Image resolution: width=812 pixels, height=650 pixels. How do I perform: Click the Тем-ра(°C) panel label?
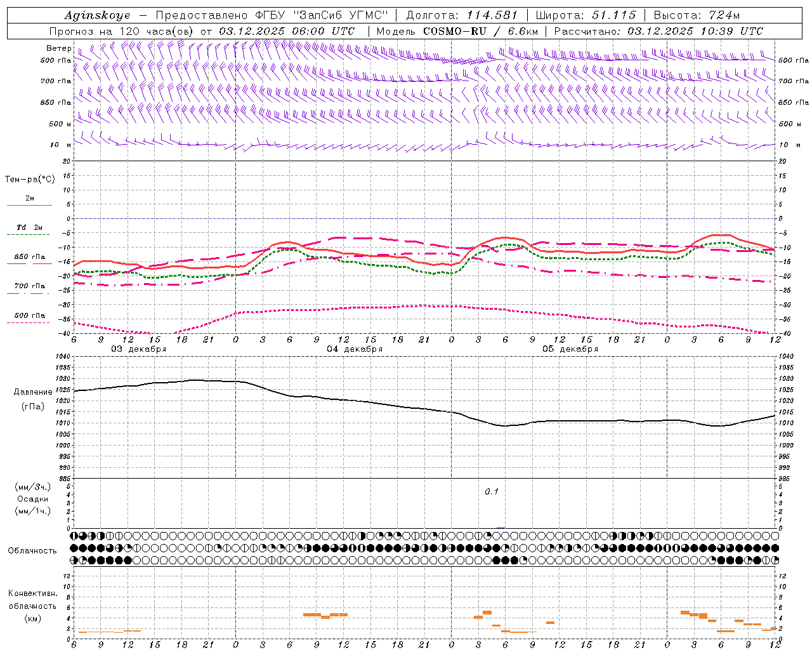click(30, 180)
